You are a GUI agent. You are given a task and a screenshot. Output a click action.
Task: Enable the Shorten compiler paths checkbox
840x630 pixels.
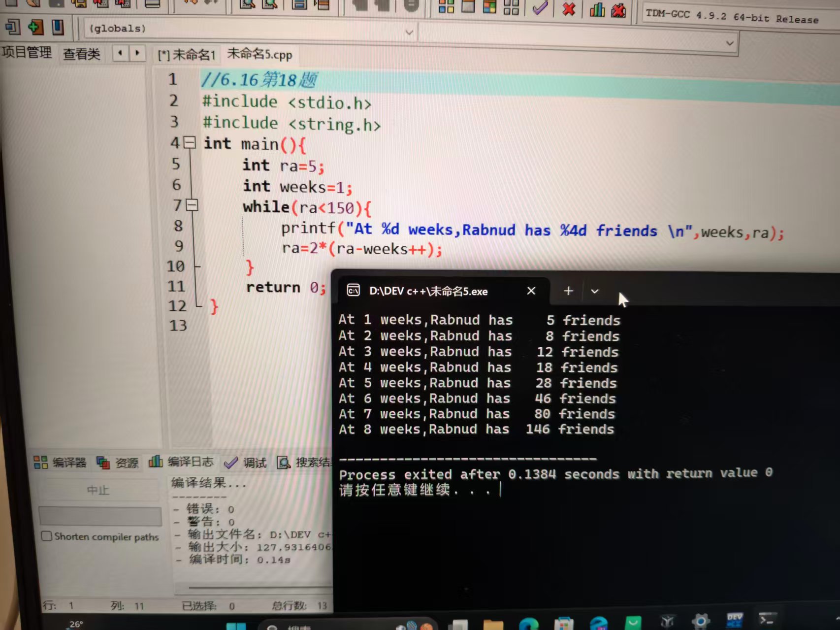47,537
